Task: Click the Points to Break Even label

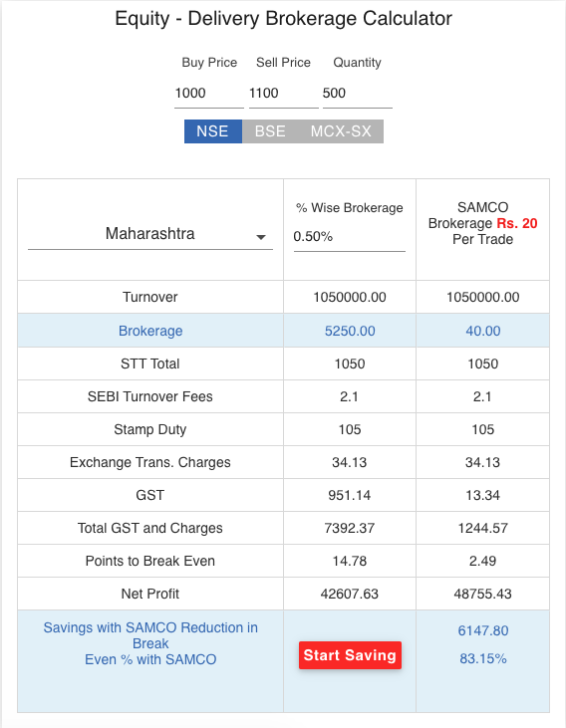Action: (150, 561)
